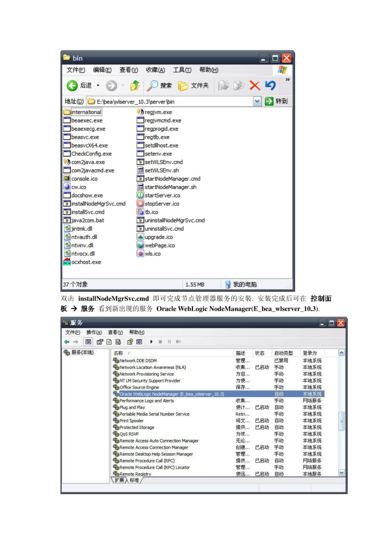Select console.ico file icon
Screen dimensions: 392x554
[x=67, y=179]
